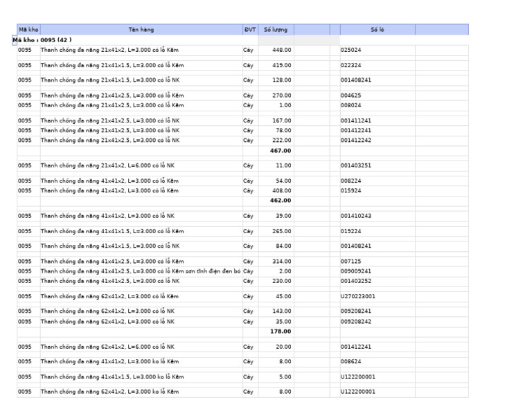Click the "Số lô" column header
This screenshot has width=532, height=411.
378,30
